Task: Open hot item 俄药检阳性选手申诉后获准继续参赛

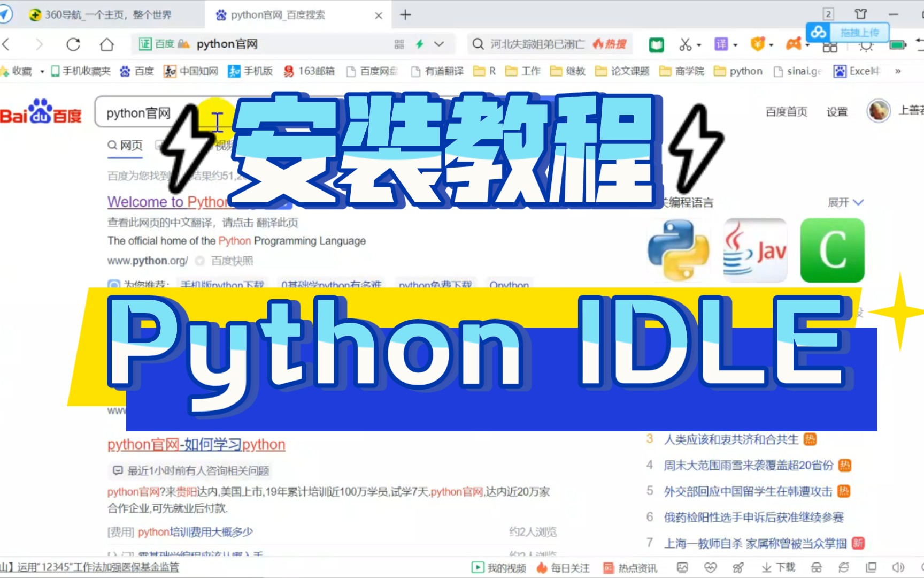Action: (754, 517)
